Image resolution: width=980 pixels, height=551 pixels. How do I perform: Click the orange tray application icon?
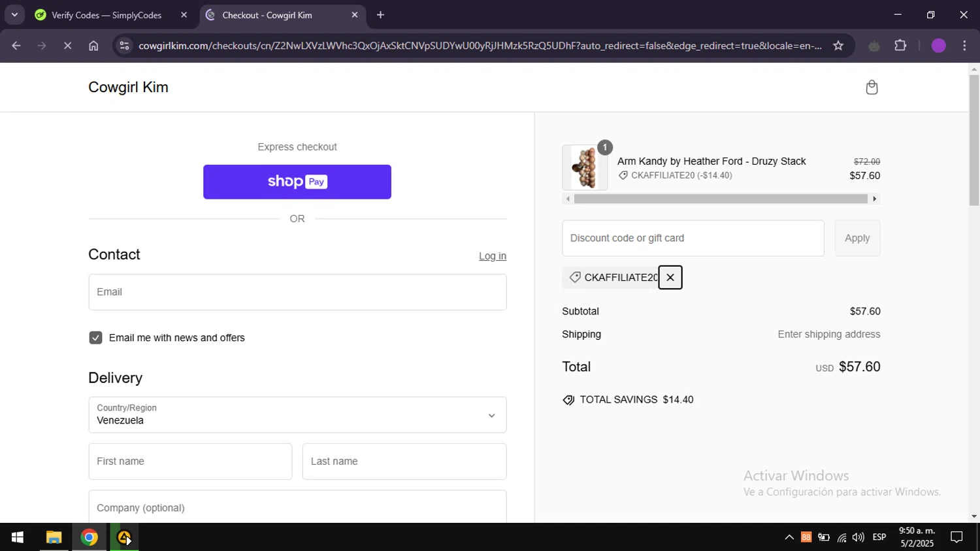pyautogui.click(x=806, y=537)
